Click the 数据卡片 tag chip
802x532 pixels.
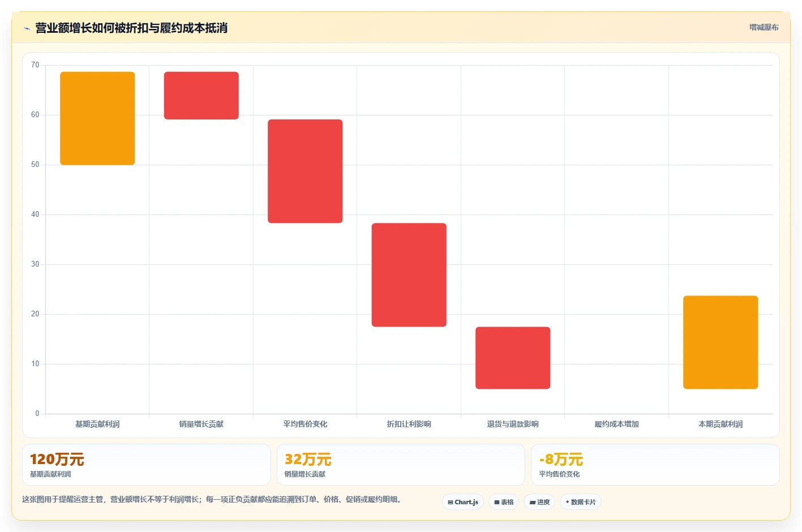pyautogui.click(x=581, y=502)
